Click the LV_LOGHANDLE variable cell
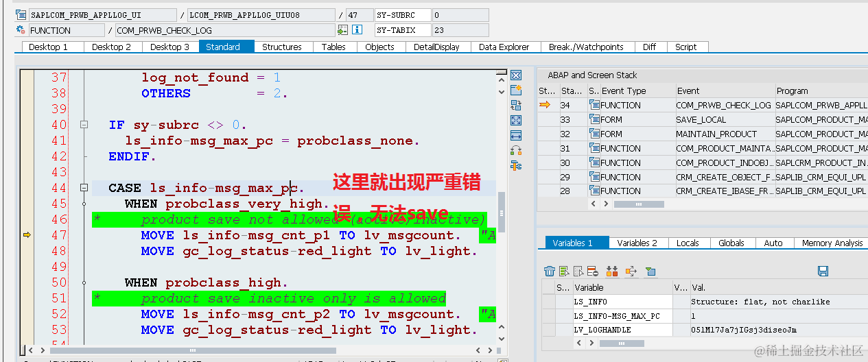This screenshot has height=362, width=868. pos(622,330)
